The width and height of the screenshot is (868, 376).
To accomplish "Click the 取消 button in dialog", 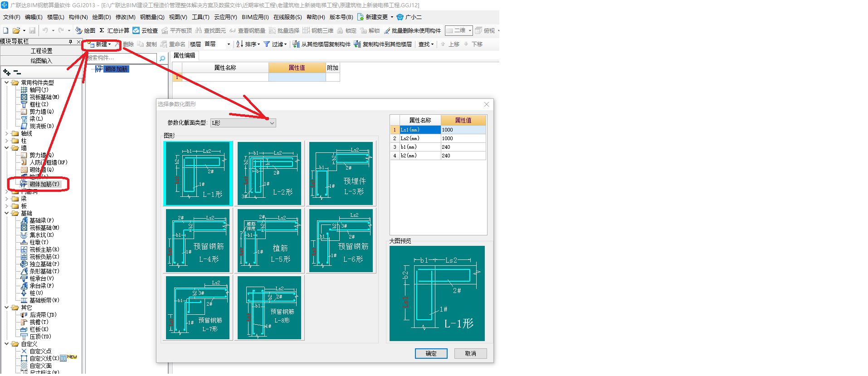I will tap(471, 353).
